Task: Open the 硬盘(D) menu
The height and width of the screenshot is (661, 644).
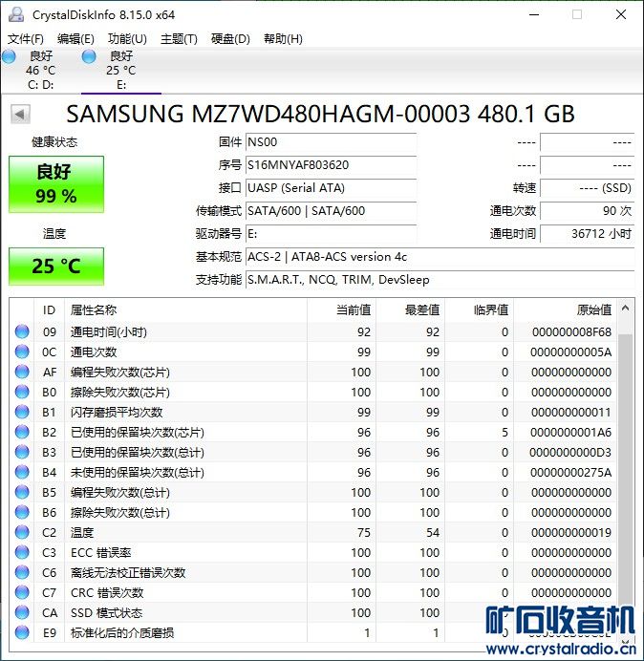Action: (x=230, y=39)
